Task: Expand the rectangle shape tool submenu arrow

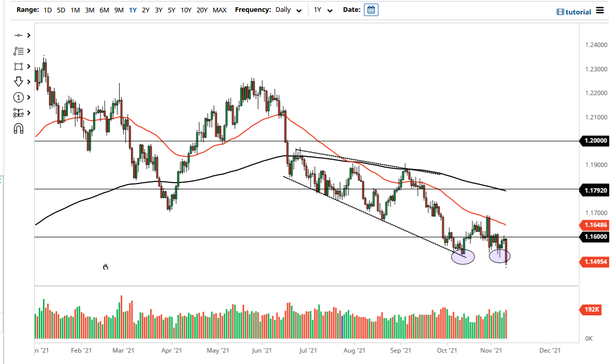Action: 28,66
